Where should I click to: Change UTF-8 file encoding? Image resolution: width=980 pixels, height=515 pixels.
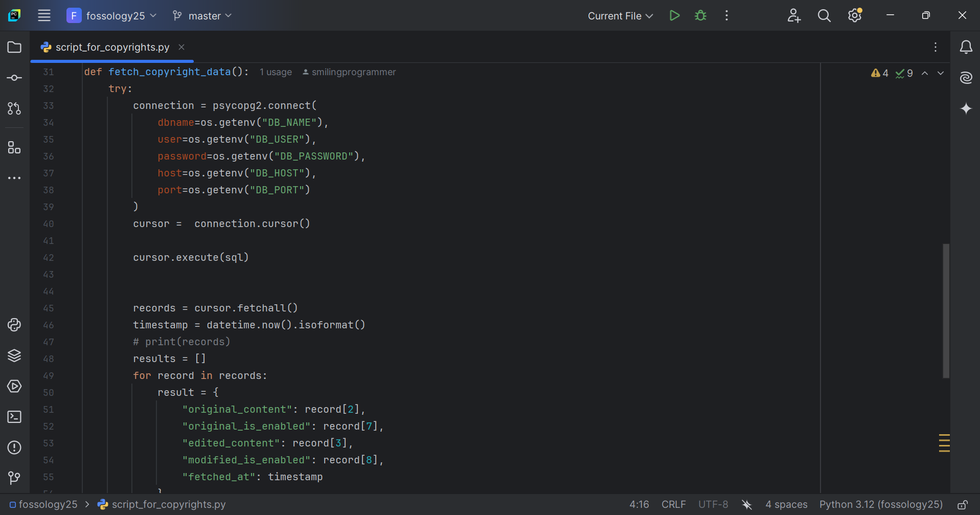(713, 504)
